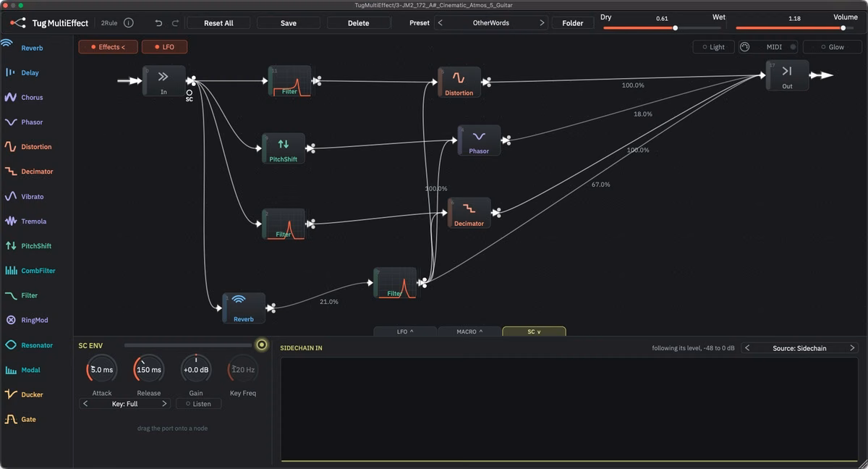Screen dimensions: 868x469
Task: Open the info icon beside 2Rule
Action: tap(129, 22)
